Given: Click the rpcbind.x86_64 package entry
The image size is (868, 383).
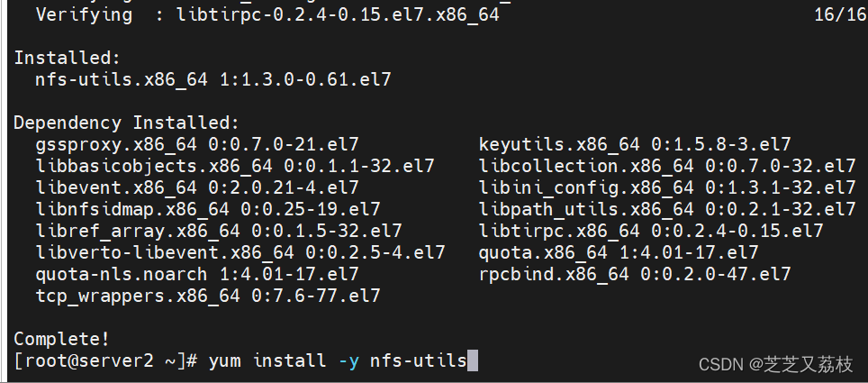Looking at the screenshot, I should (635, 274).
